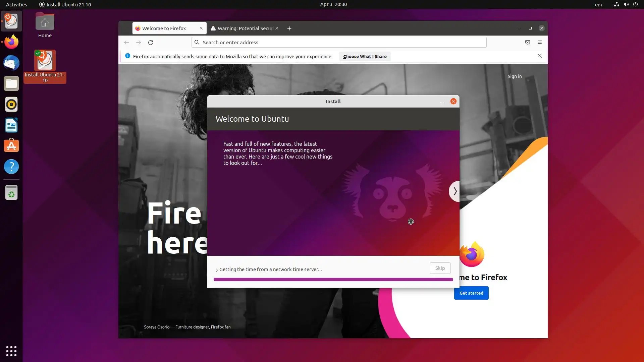Expand installer progress details arrow
Image resolution: width=644 pixels, height=362 pixels.
tap(217, 270)
